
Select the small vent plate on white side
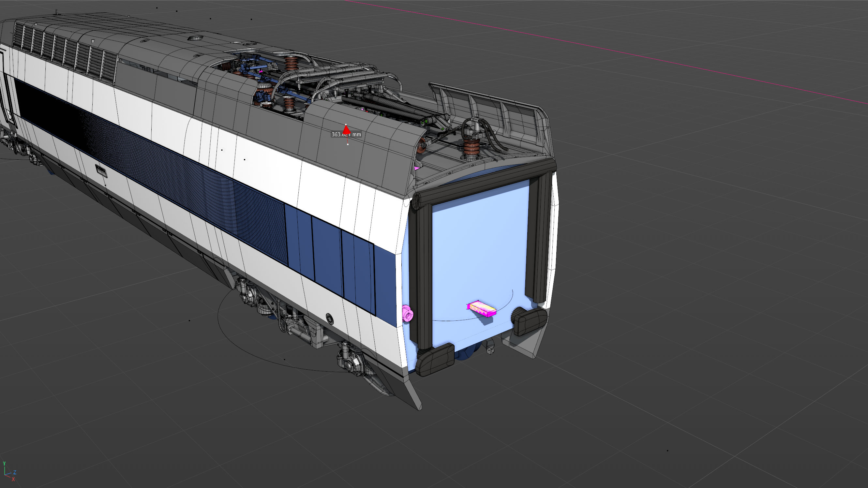pyautogui.click(x=101, y=171)
